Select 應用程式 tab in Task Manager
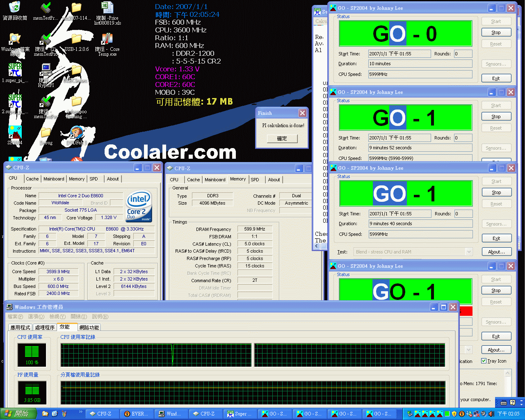The width and height of the screenshot is (525, 420). click(20, 327)
